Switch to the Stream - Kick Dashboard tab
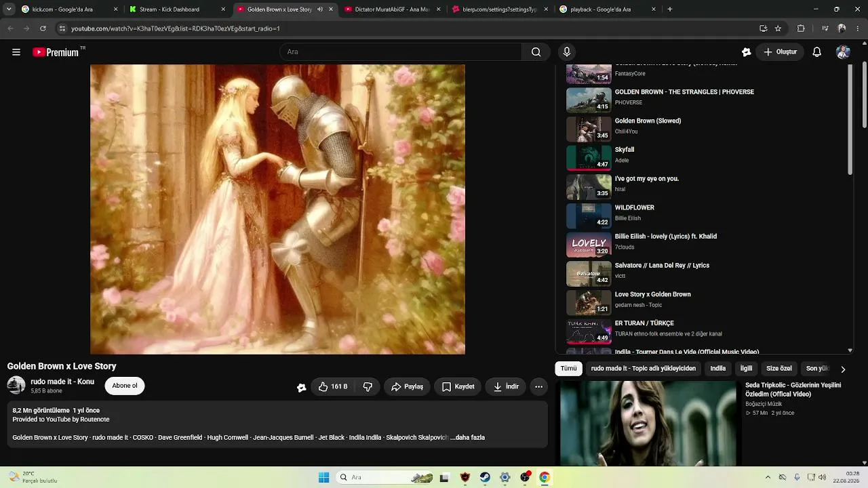 pos(177,9)
